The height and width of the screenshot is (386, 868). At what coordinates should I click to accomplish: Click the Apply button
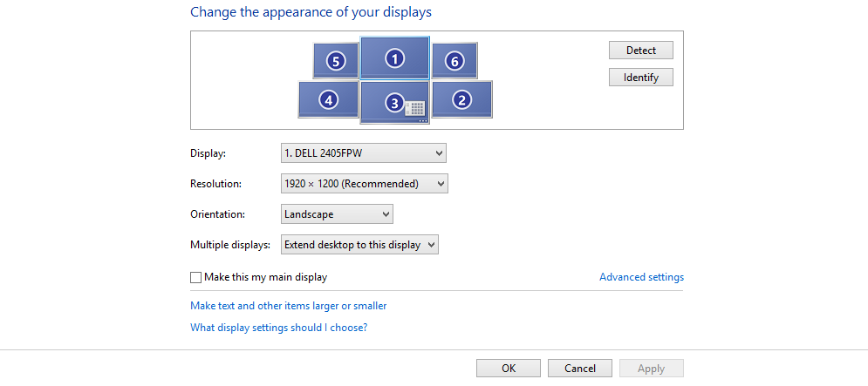pyautogui.click(x=651, y=369)
